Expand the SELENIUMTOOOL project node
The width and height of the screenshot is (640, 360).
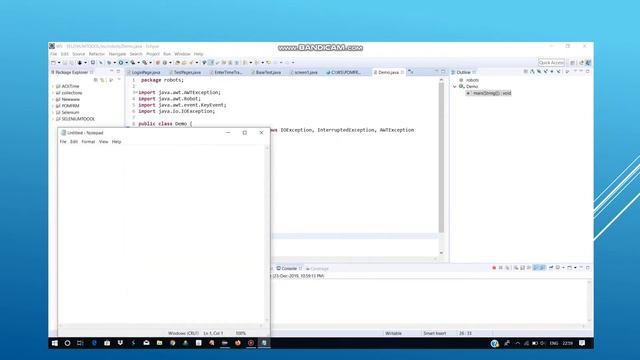point(53,119)
